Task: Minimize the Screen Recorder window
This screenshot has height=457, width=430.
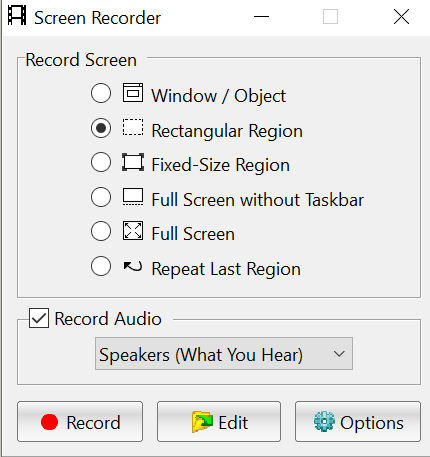Action: pyautogui.click(x=261, y=16)
